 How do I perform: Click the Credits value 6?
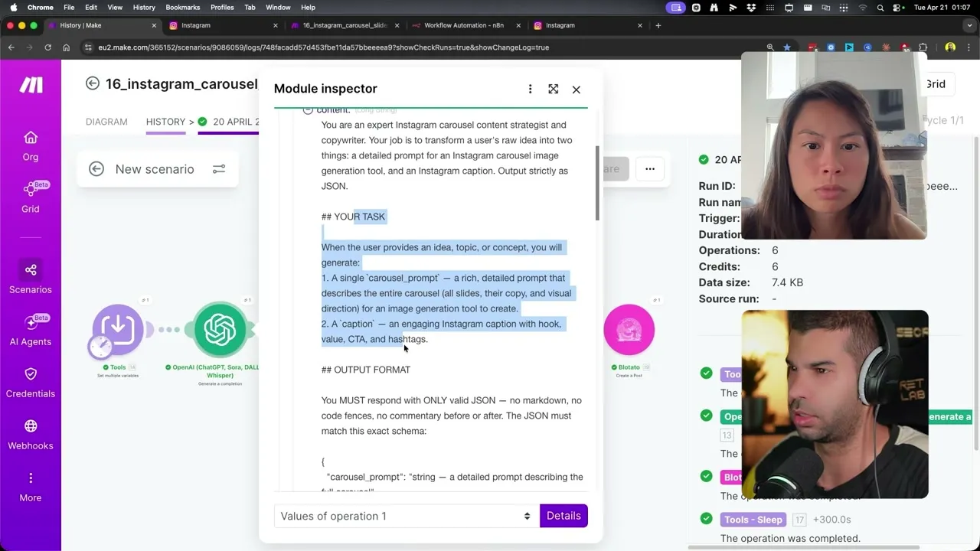click(775, 266)
